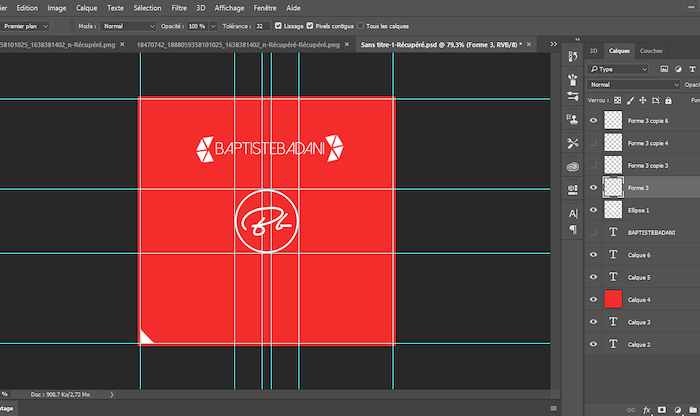Switch to the Couches panel tab

(651, 51)
